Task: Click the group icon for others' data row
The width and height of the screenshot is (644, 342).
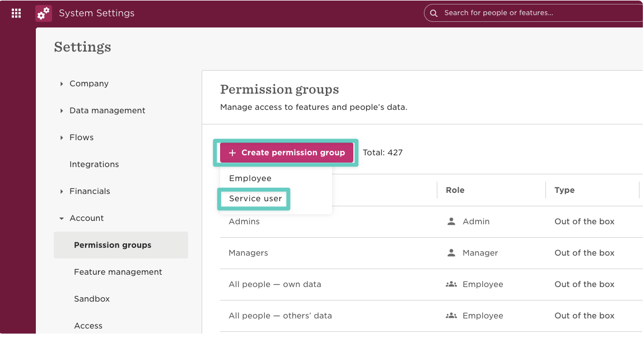Action: 451,316
